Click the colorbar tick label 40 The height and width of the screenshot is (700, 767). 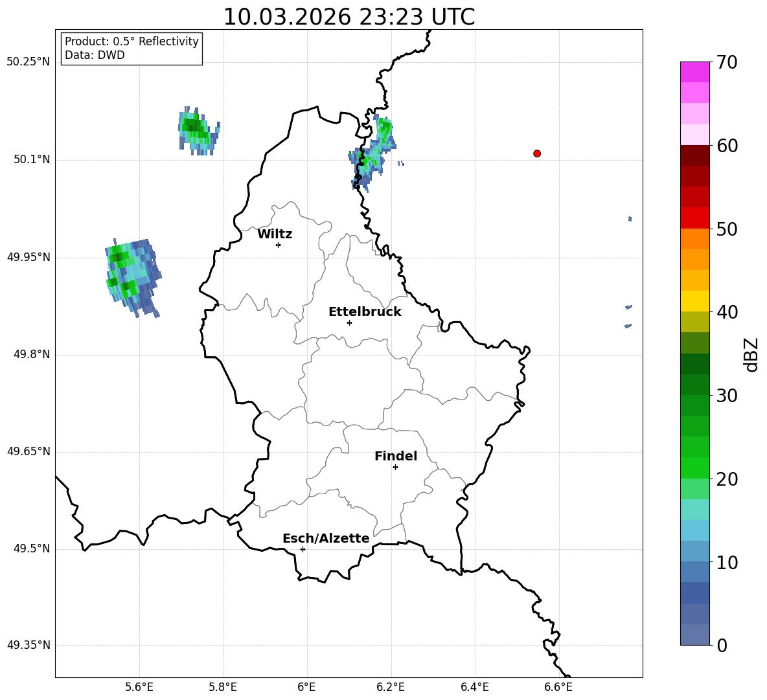point(727,312)
